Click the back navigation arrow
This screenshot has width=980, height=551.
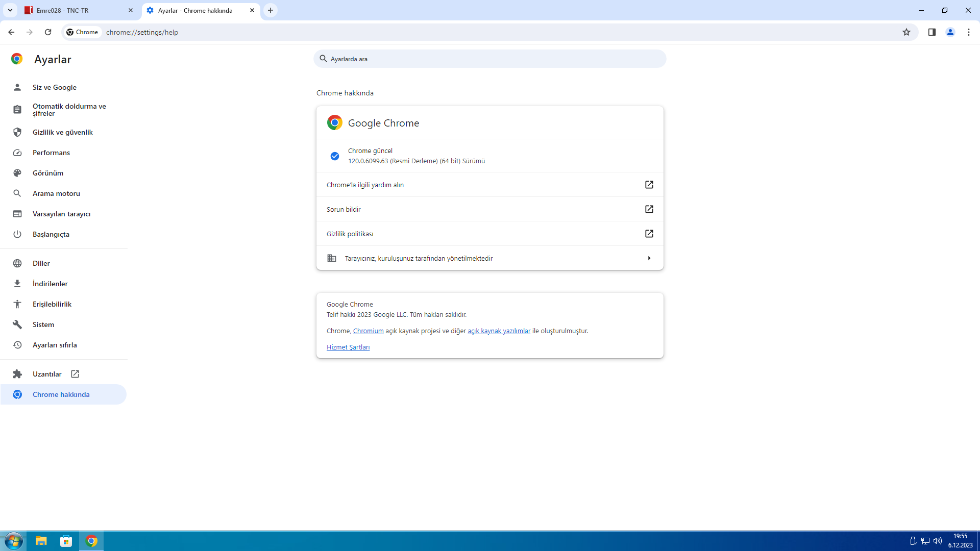pyautogui.click(x=11, y=32)
